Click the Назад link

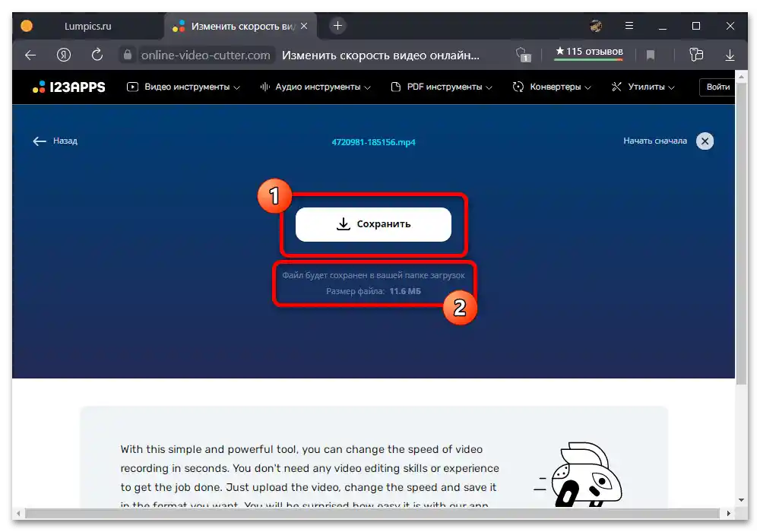65,141
